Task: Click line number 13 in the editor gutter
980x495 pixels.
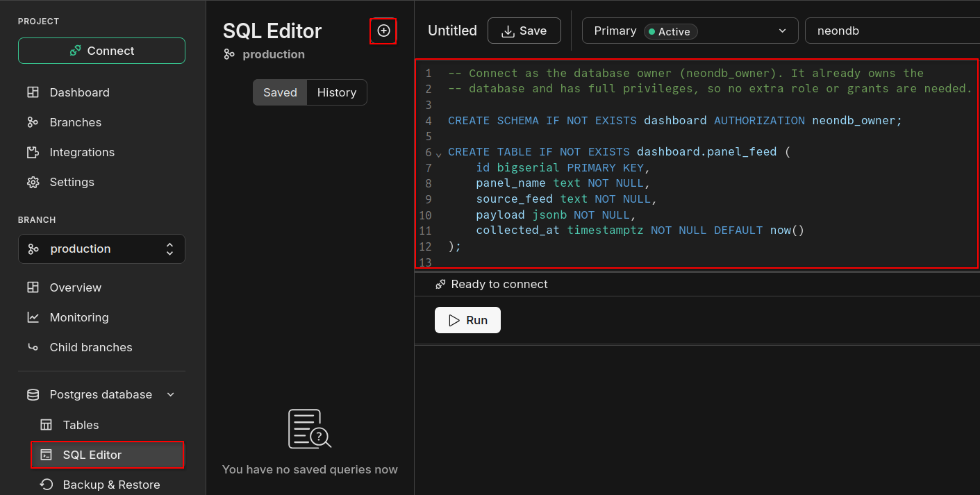Action: coord(425,262)
